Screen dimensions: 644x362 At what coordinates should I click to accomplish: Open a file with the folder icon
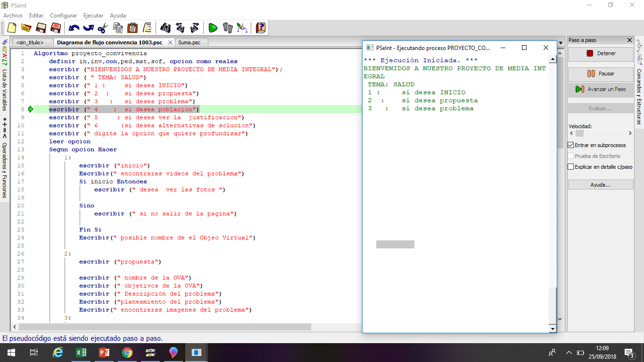26,28
